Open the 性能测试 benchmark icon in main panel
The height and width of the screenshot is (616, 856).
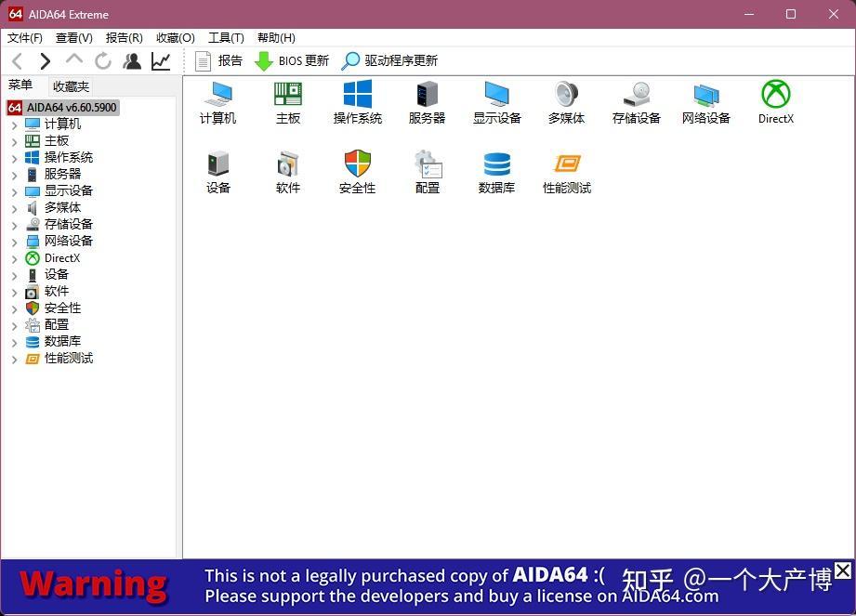pos(567,172)
